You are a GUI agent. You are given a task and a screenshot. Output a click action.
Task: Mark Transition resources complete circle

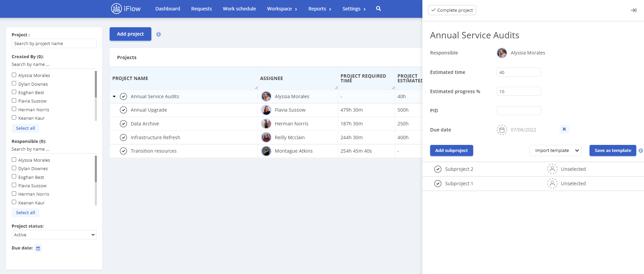(x=123, y=151)
